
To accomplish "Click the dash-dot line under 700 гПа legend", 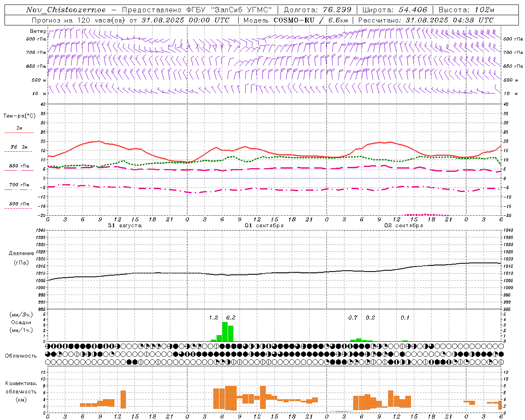I will tap(19, 189).
